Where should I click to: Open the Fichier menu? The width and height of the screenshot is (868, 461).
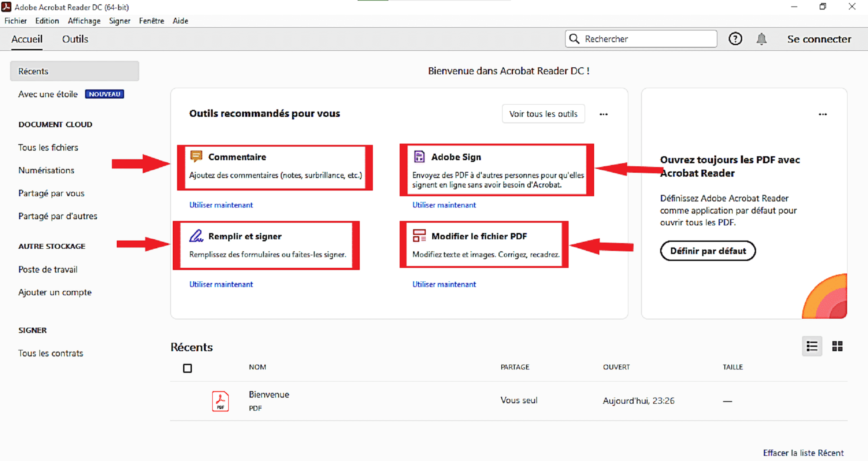coord(16,21)
